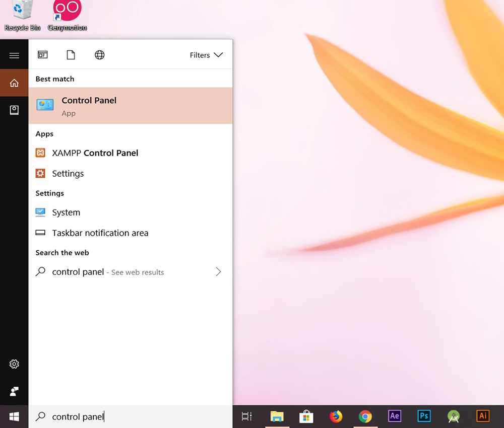Open Task View from the taskbar
Viewport: 504px width, 428px height.
(x=246, y=416)
